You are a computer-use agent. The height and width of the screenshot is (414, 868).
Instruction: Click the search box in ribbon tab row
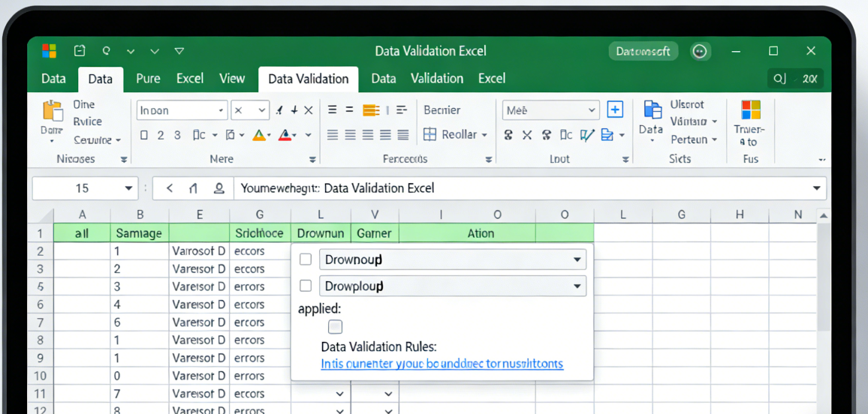pos(795,79)
